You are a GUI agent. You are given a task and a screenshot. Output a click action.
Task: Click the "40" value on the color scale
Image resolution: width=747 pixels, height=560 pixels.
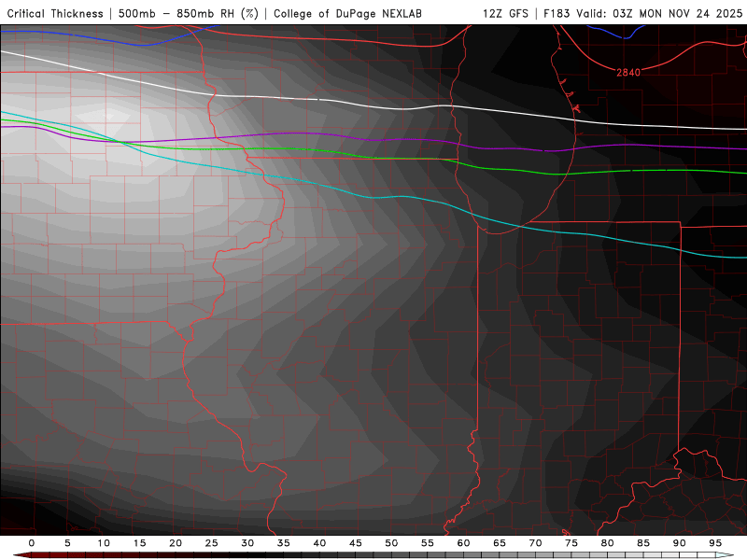pyautogui.click(x=319, y=543)
